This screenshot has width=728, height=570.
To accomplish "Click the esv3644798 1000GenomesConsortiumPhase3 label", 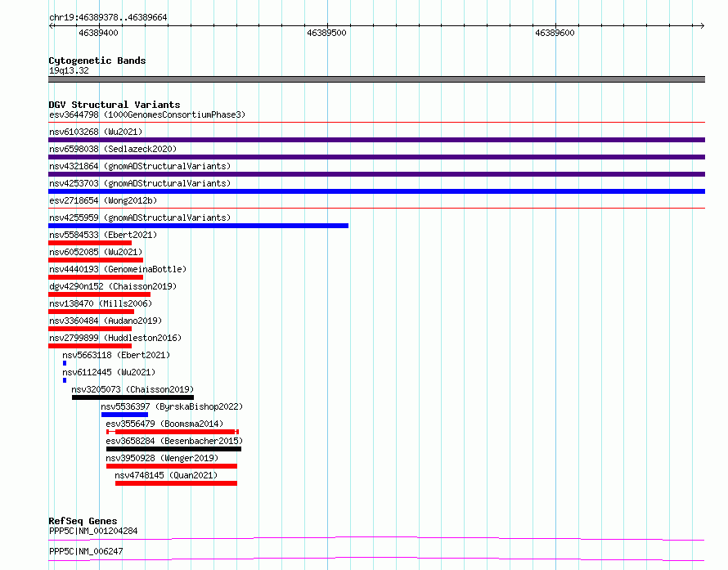I will (x=147, y=114).
